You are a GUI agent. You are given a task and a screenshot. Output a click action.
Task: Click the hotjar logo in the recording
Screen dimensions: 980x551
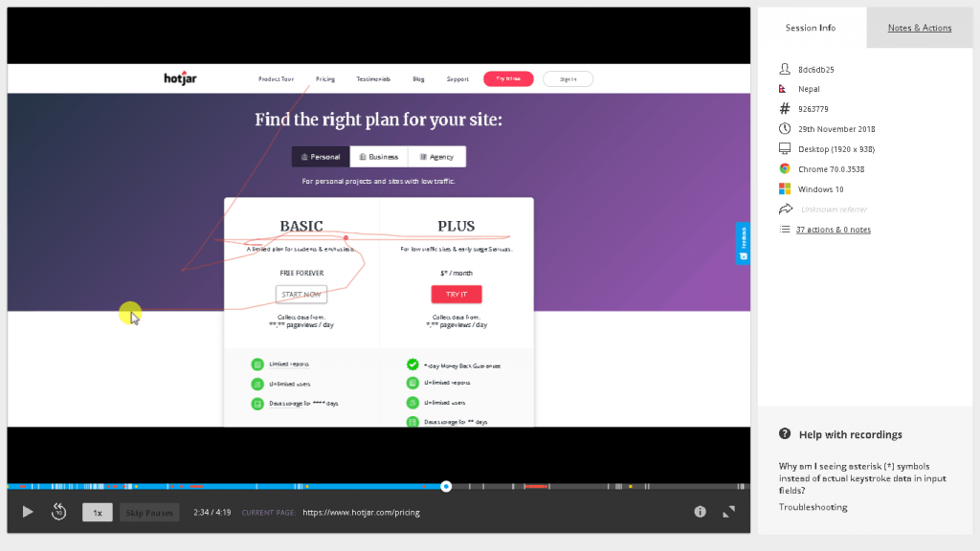[x=180, y=78]
